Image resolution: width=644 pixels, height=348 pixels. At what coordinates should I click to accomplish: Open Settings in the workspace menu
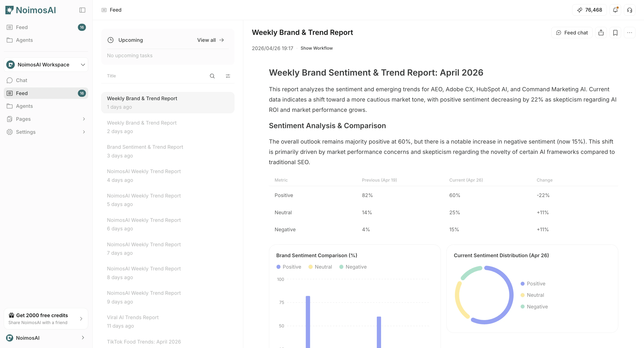click(46, 132)
